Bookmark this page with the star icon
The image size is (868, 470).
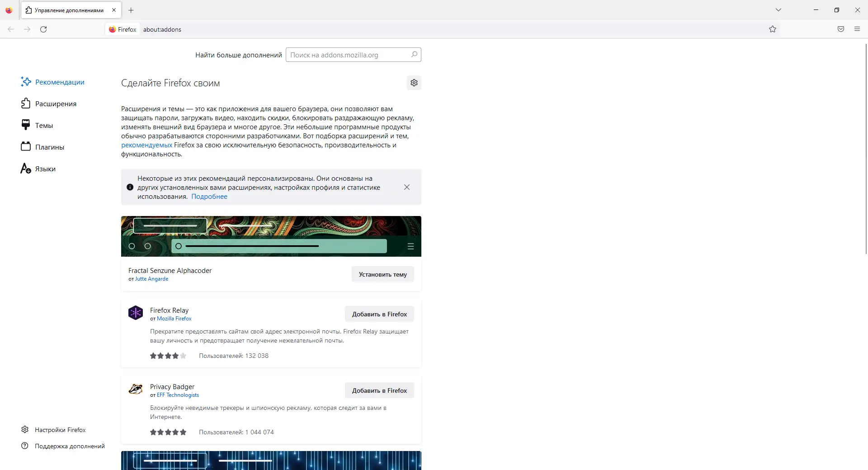point(773,29)
